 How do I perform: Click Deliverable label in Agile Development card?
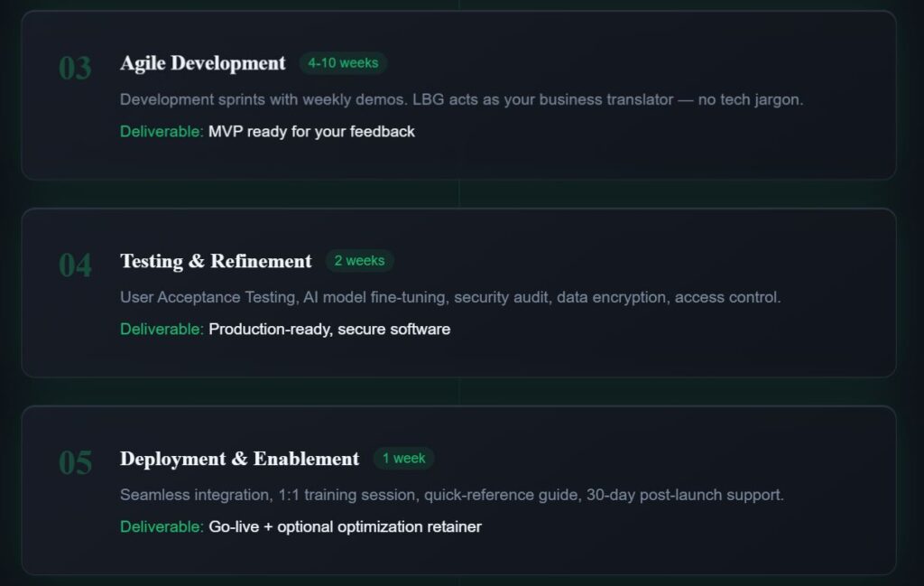pyautogui.click(x=162, y=132)
